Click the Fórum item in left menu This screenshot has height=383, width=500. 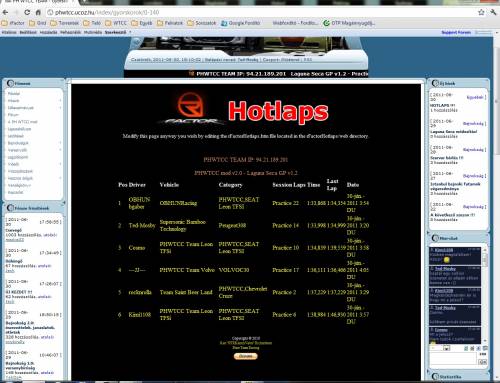click(x=13, y=115)
